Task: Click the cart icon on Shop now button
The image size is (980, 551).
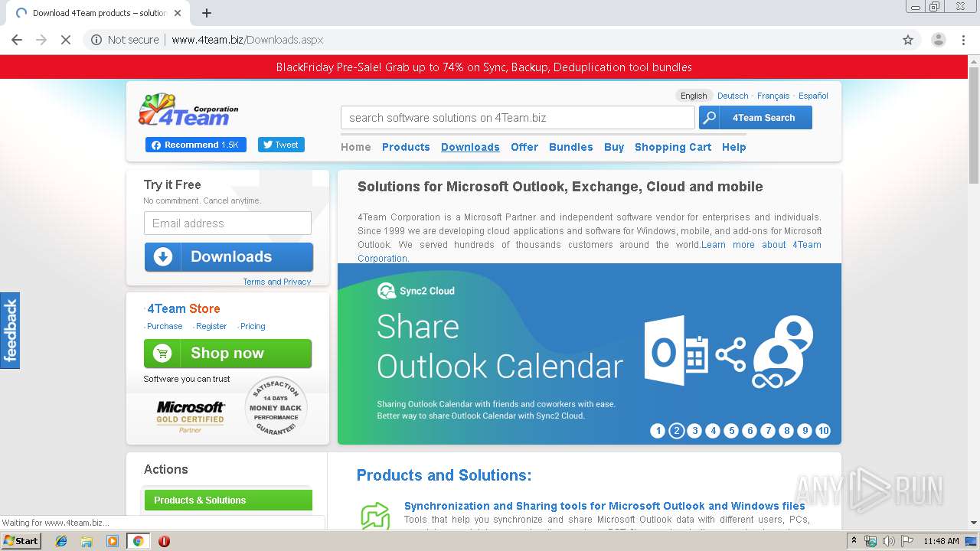Action: click(162, 354)
